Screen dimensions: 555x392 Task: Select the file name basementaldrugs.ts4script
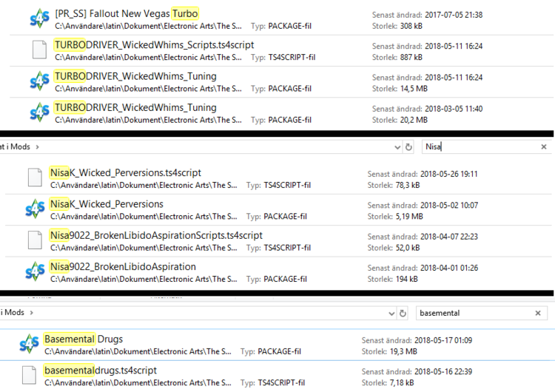[x=101, y=371]
